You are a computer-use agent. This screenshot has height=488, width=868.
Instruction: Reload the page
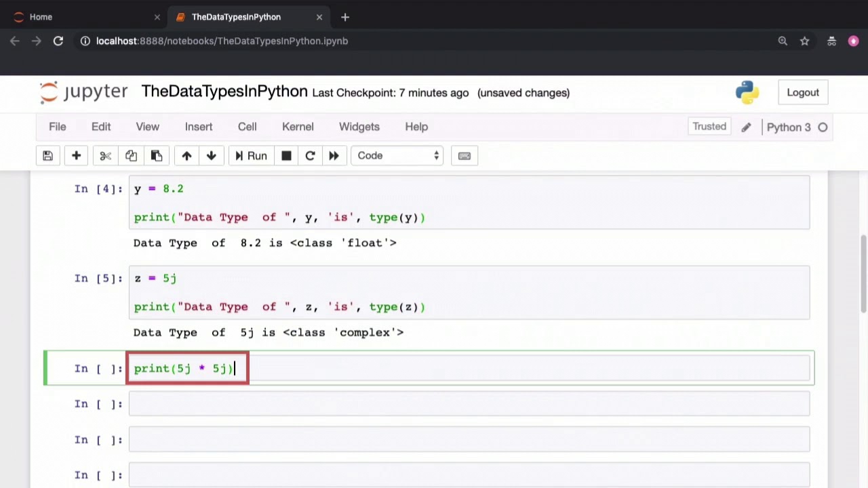58,41
